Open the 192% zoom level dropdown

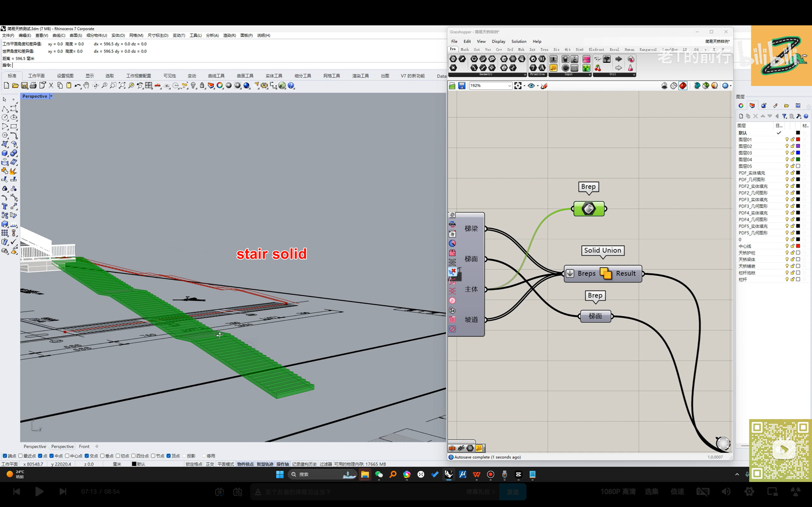pos(509,86)
